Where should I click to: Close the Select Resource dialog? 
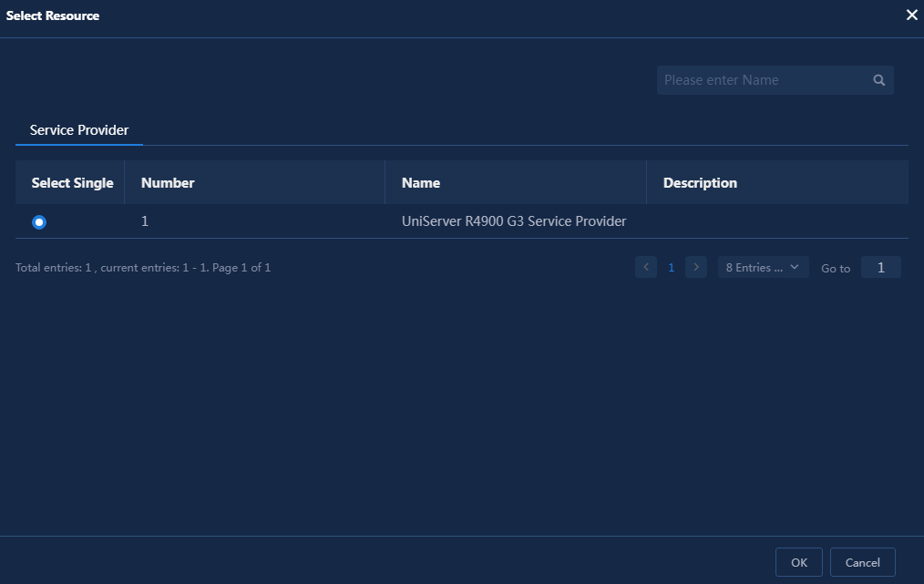click(x=911, y=15)
